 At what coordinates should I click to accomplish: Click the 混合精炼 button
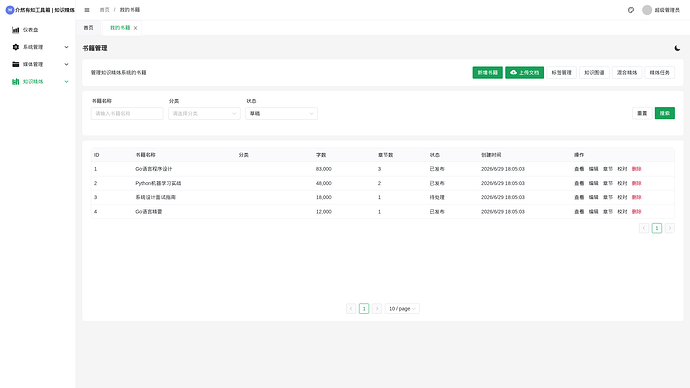pyautogui.click(x=627, y=73)
